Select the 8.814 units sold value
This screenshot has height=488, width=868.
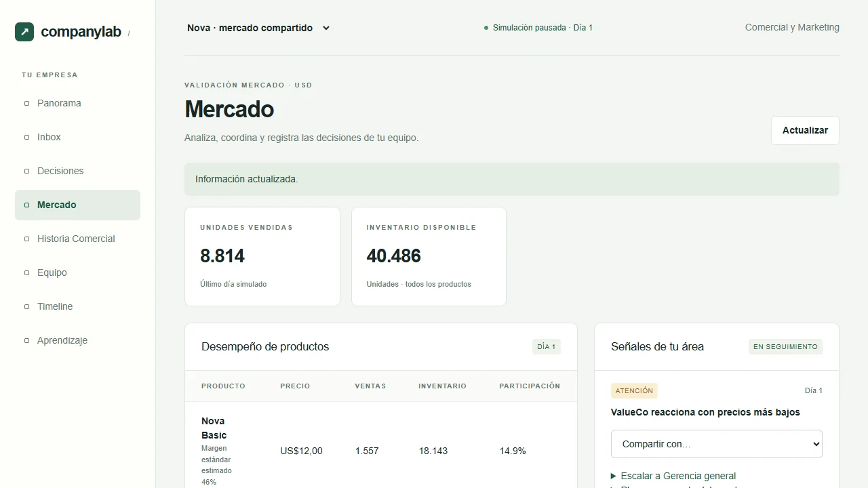(222, 256)
